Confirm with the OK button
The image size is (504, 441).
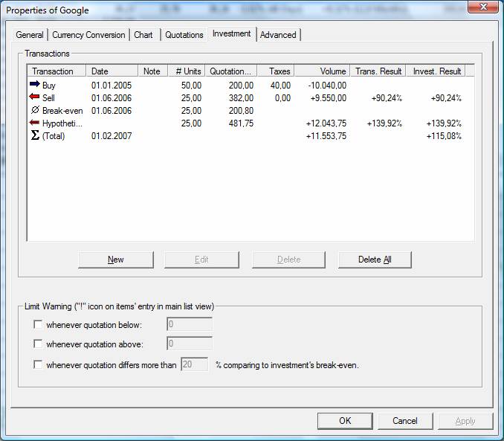(345, 421)
